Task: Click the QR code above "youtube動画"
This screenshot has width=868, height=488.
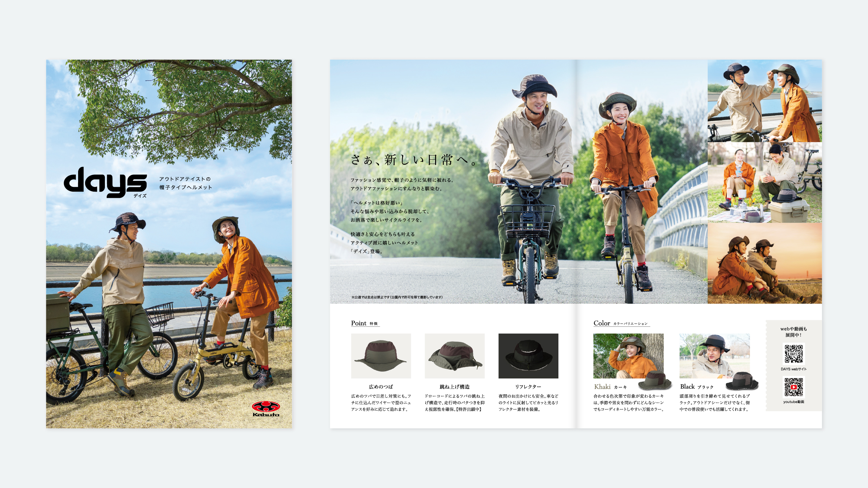Action: point(793,387)
